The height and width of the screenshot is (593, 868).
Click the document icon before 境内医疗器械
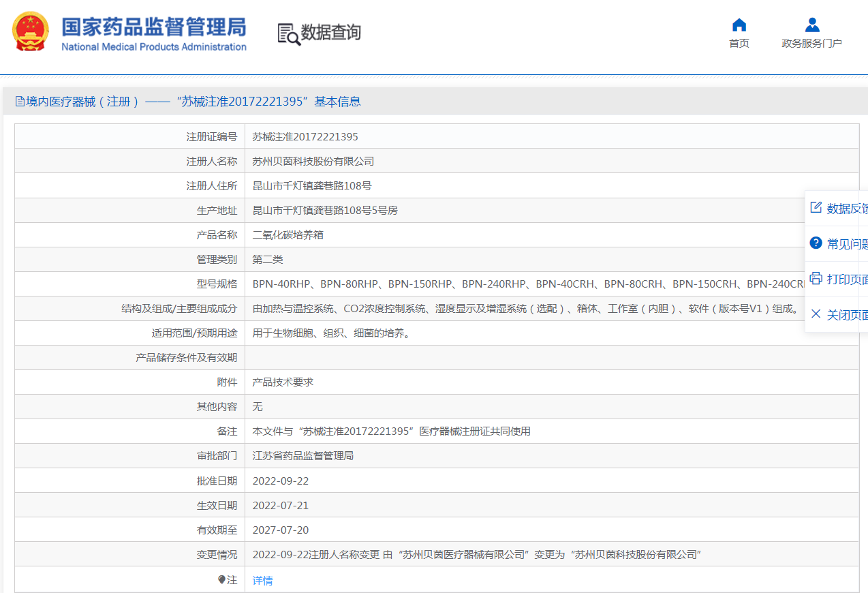pos(20,102)
